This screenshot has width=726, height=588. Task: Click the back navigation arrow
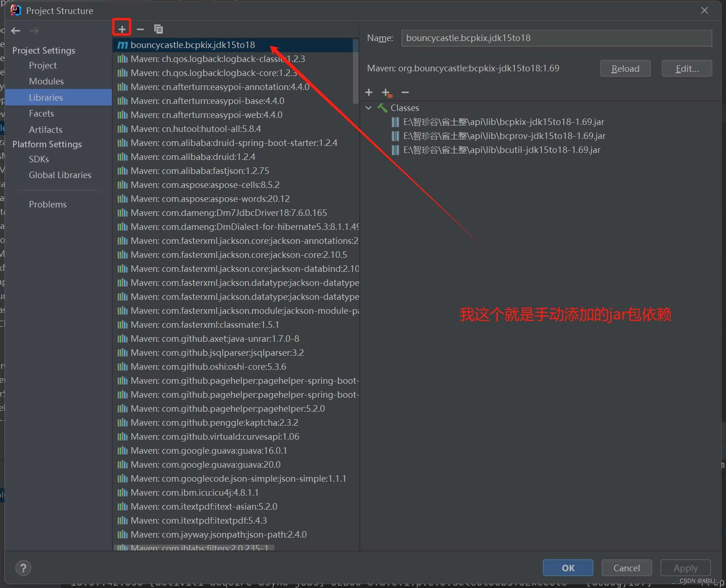15,30
